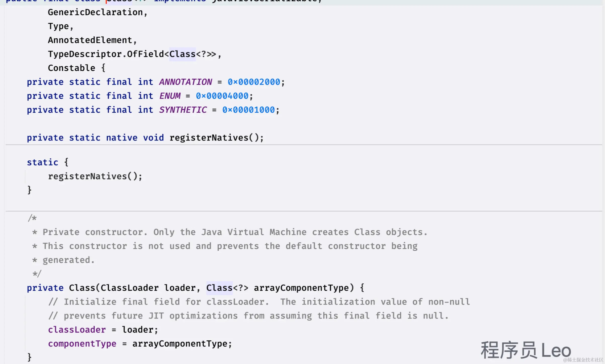The height and width of the screenshot is (364, 605).
Task: Click TypeDescriptor.OfField in implements list
Action: tap(106, 54)
